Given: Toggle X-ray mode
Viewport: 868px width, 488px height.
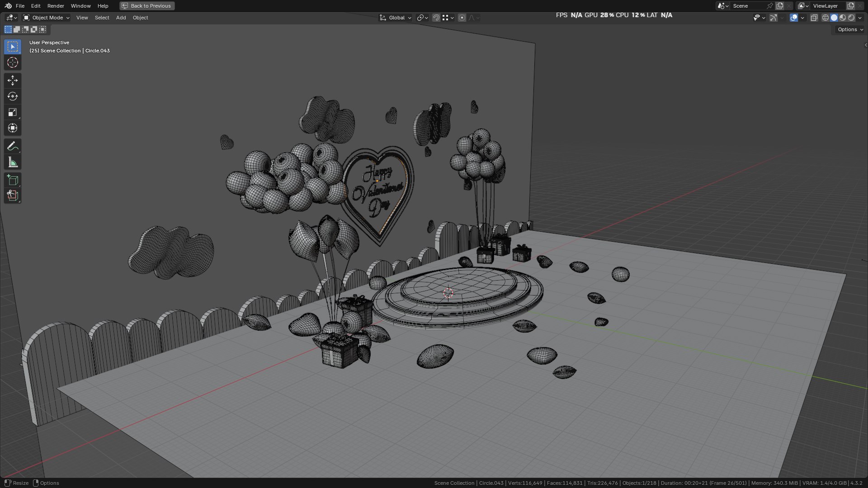Looking at the screenshot, I should [x=814, y=18].
